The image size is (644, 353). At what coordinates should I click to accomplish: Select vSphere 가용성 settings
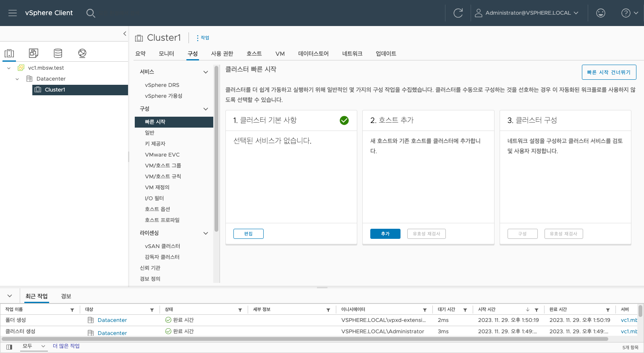tap(163, 96)
